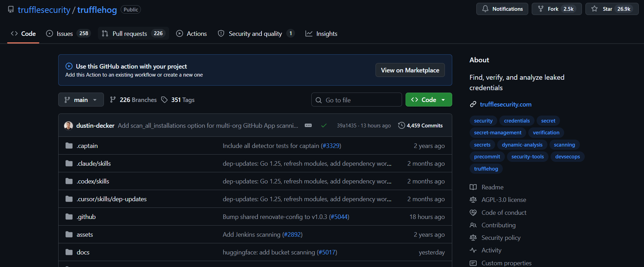Click folder icon of docs row
The width and height of the screenshot is (644, 267).
click(69, 252)
